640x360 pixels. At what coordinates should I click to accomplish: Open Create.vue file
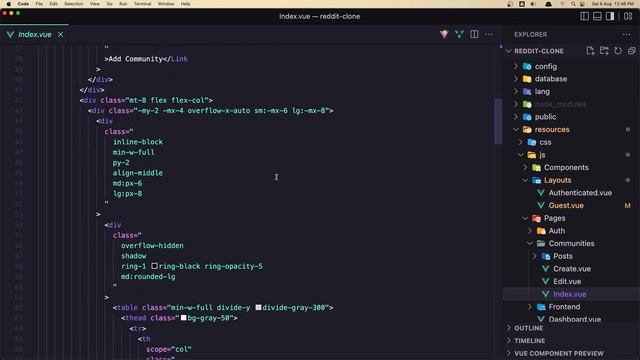click(x=571, y=269)
